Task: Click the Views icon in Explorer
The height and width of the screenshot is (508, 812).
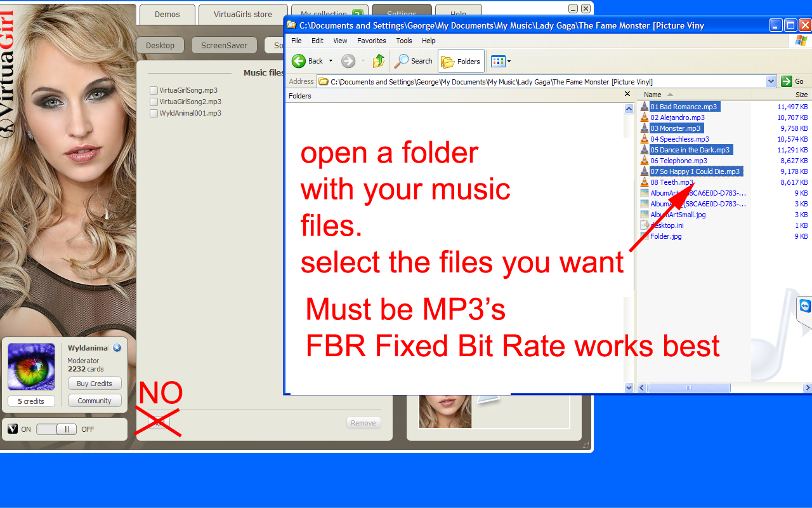Action: pyautogui.click(x=497, y=62)
